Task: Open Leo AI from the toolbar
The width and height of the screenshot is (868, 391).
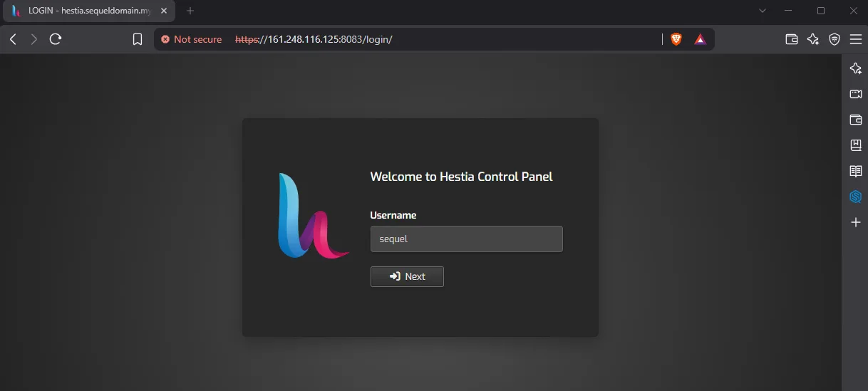Action: click(x=813, y=39)
